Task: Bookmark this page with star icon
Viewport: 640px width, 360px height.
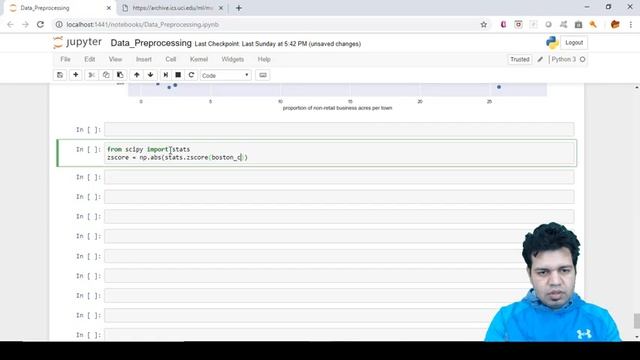Action: click(484, 24)
